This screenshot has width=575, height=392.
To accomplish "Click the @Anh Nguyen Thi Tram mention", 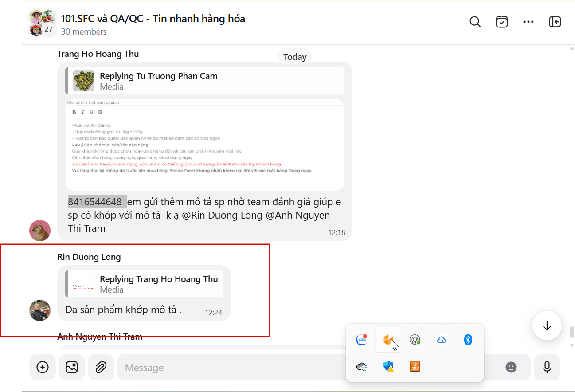I will (199, 222).
